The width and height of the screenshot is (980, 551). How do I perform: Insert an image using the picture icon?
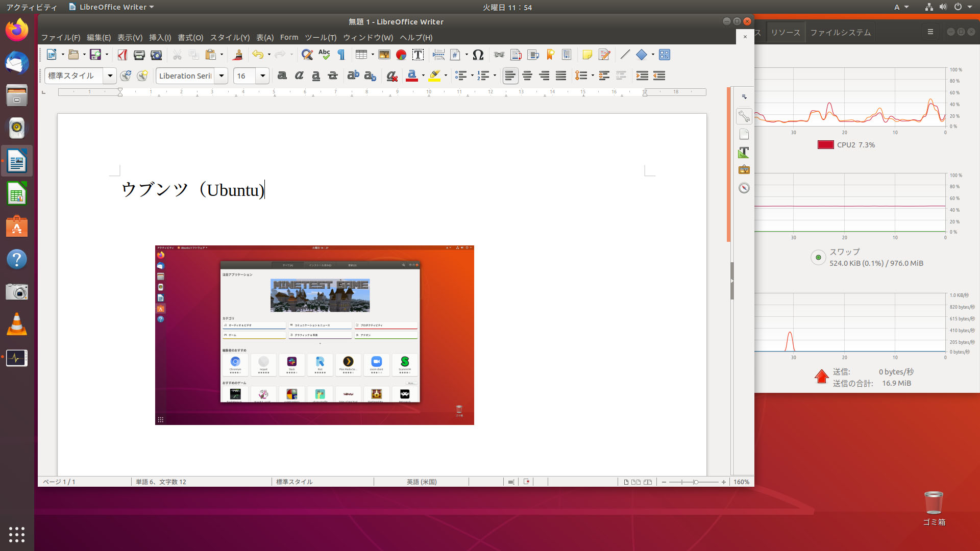point(384,55)
